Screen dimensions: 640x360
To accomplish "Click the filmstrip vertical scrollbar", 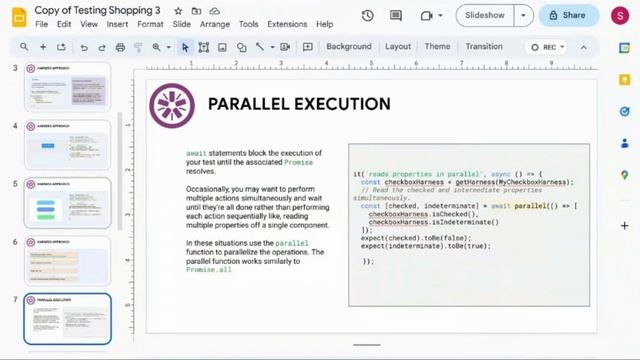I will (120, 171).
